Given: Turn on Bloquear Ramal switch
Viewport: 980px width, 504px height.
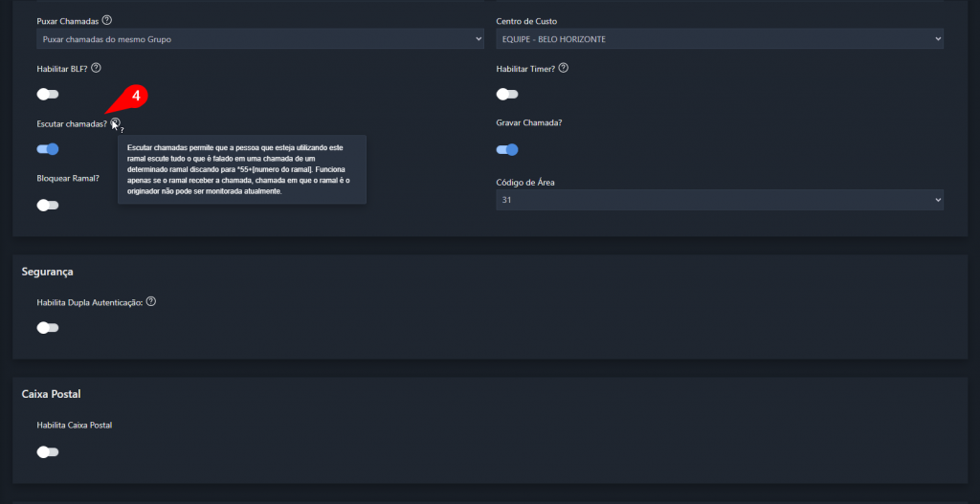Looking at the screenshot, I should 48,206.
